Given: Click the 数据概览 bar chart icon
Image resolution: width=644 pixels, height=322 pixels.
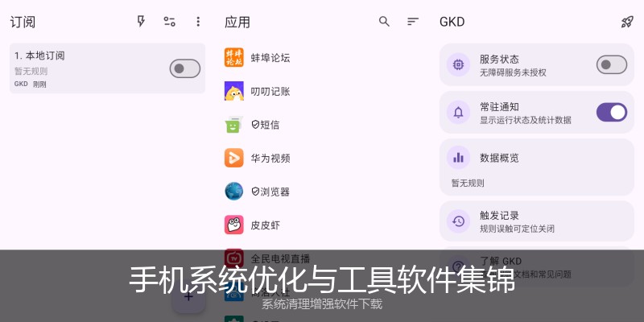Looking at the screenshot, I should pyautogui.click(x=458, y=158).
